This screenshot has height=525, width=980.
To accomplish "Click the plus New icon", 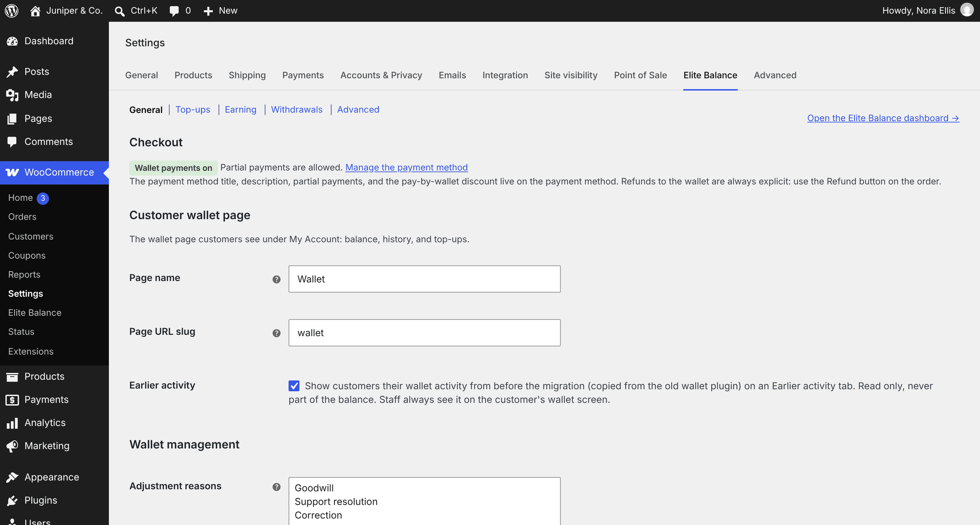I will click(208, 11).
